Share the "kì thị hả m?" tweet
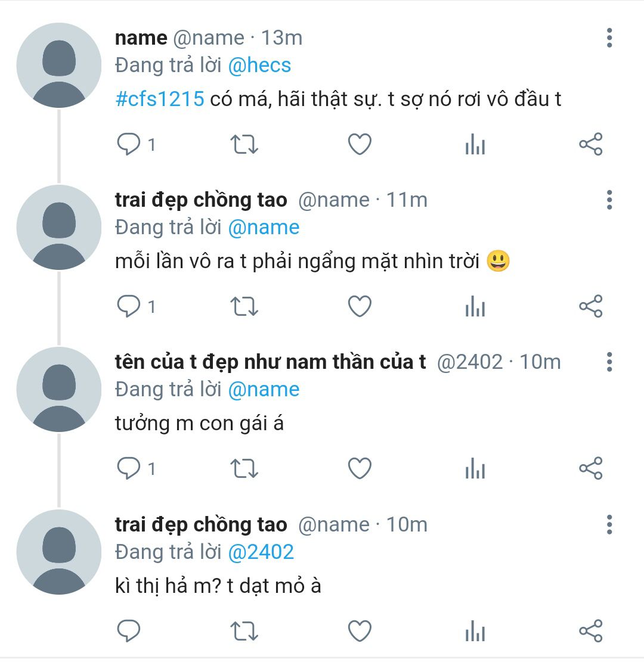The height and width of the screenshot is (662, 644). tap(591, 631)
